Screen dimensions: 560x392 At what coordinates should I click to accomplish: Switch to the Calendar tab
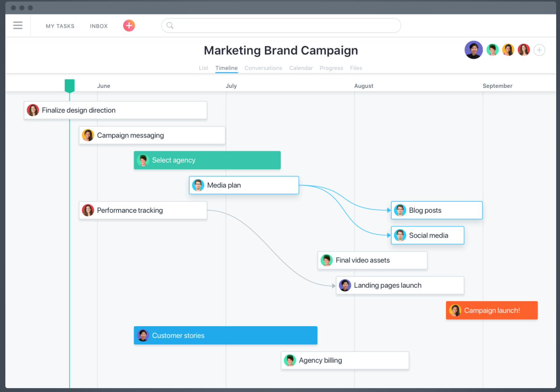(x=301, y=68)
